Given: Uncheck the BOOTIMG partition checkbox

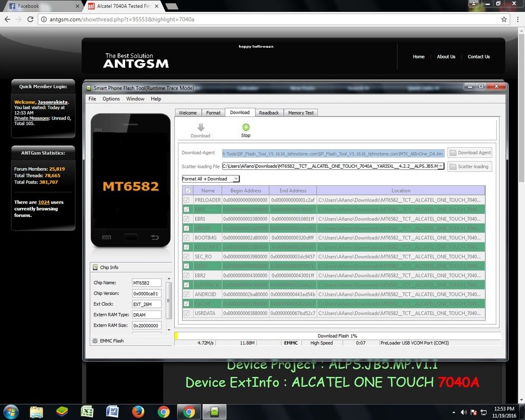Looking at the screenshot, I should click(187, 238).
